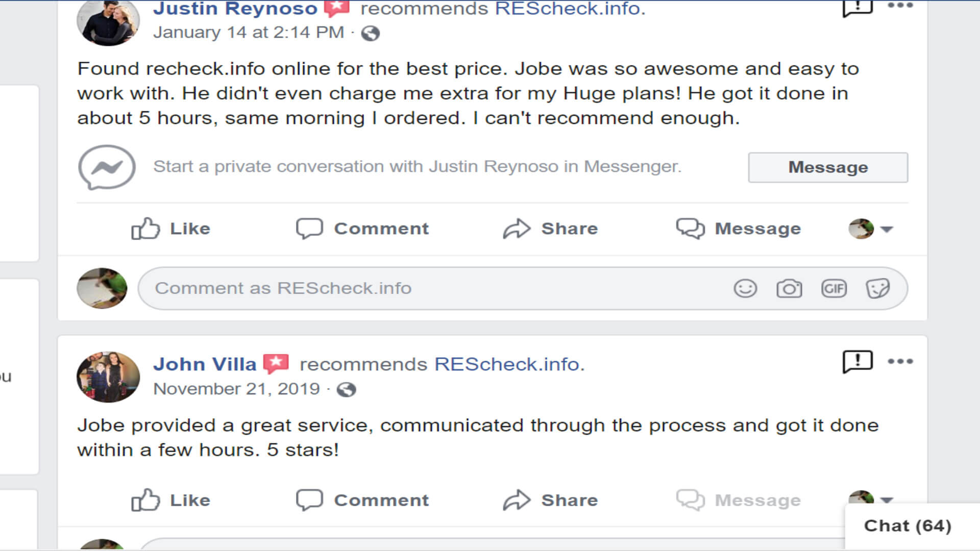Image resolution: width=980 pixels, height=551 pixels.
Task: Type in the Comment as REScheck.info field
Action: 439,289
